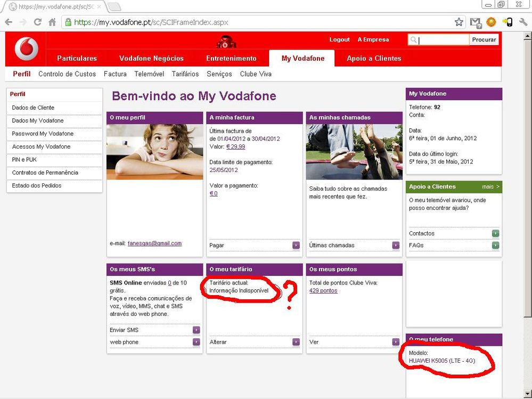Select the Tarifários submenu item
The image size is (532, 399).
click(x=185, y=74)
